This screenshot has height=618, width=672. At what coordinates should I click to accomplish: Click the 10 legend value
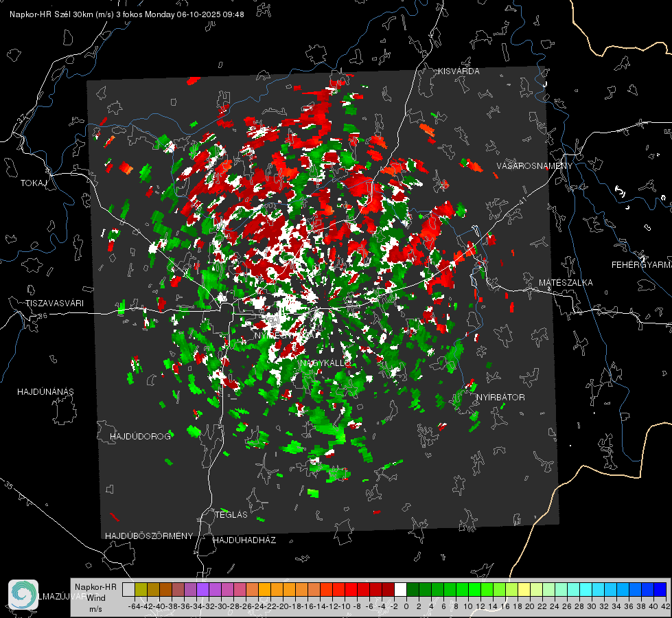[468, 606]
